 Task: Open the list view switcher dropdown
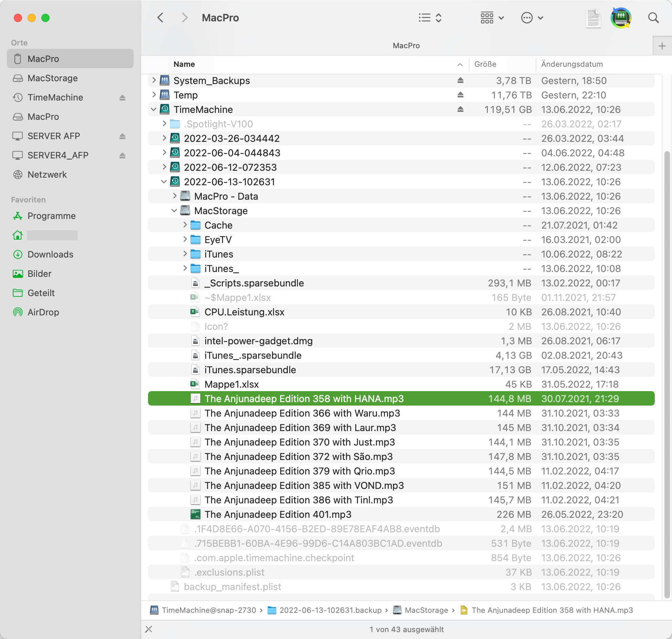tap(430, 18)
